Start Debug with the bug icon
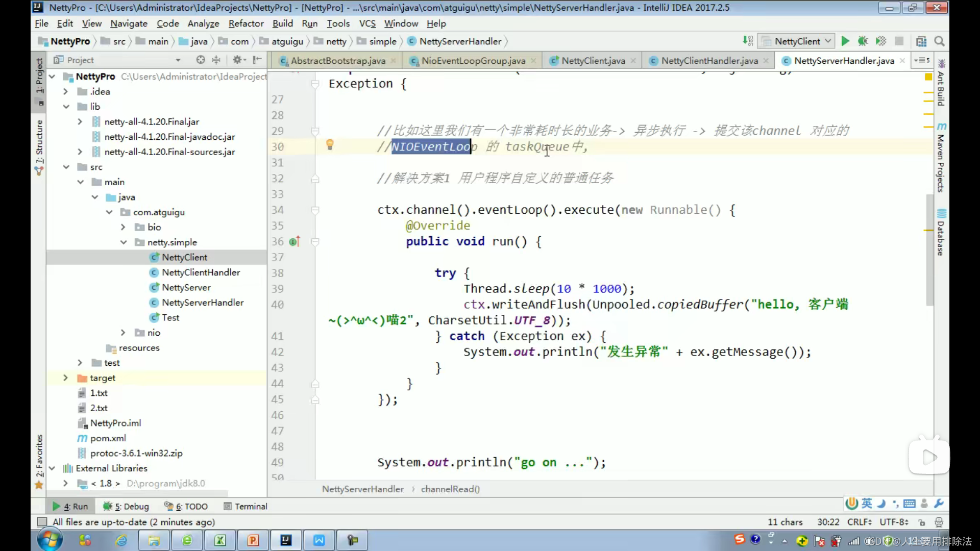The image size is (980, 551). pyautogui.click(x=863, y=41)
